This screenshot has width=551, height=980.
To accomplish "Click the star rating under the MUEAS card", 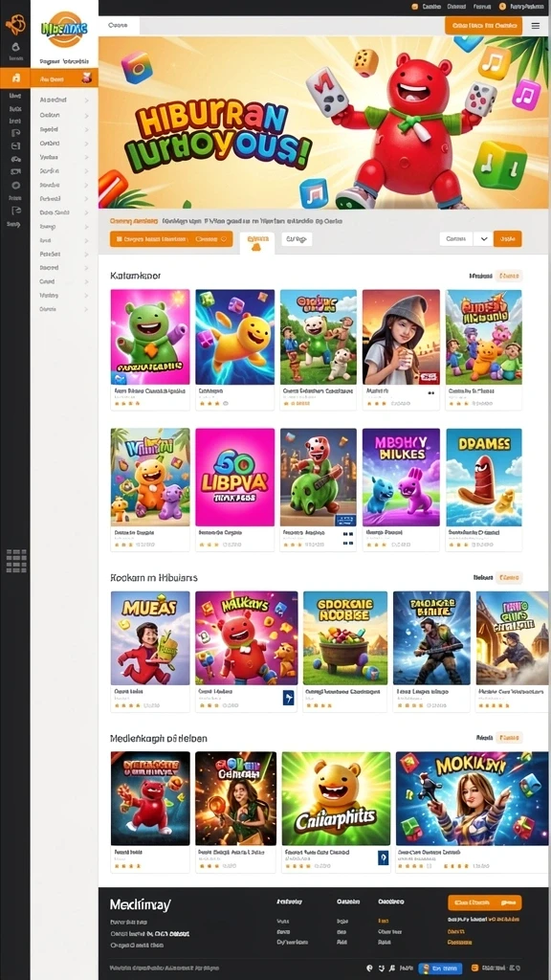I will (x=127, y=705).
